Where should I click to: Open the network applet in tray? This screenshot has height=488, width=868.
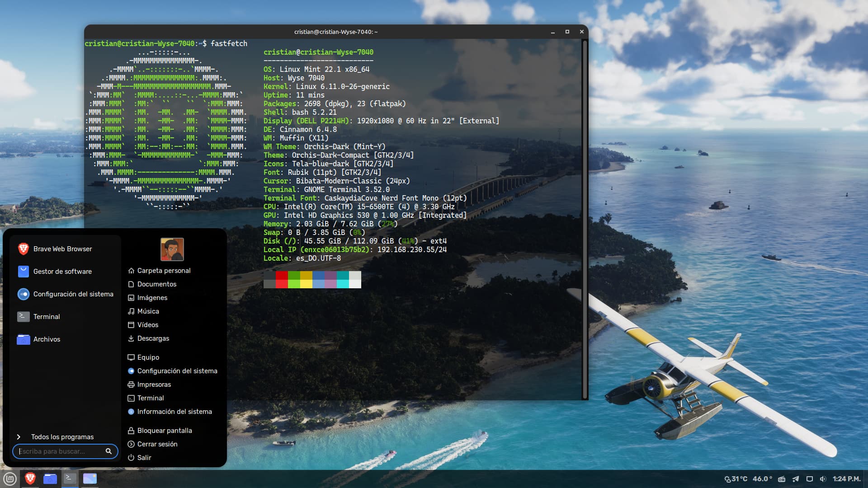[x=810, y=479]
